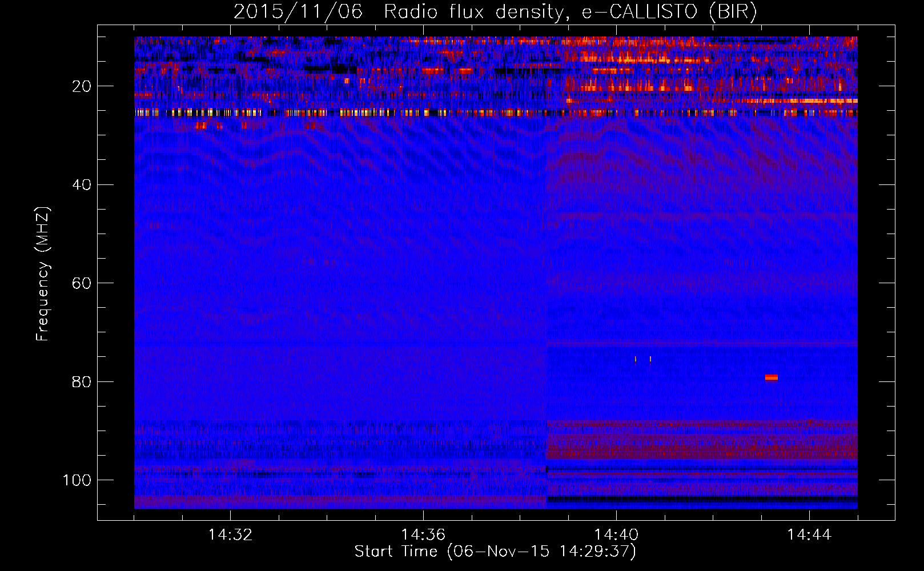Click the "Start Time (06-Nov-15 14:29:37)" label
This screenshot has height=571, width=924.
[495, 552]
